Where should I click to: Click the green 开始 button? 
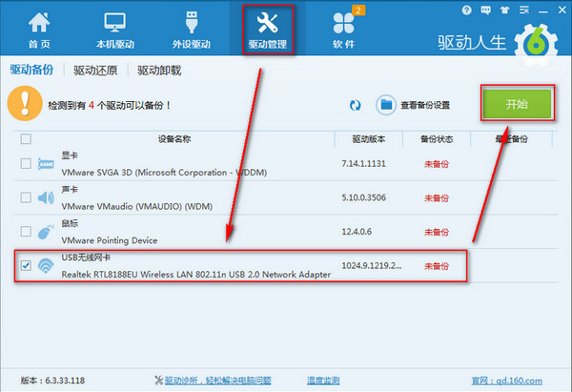[517, 104]
